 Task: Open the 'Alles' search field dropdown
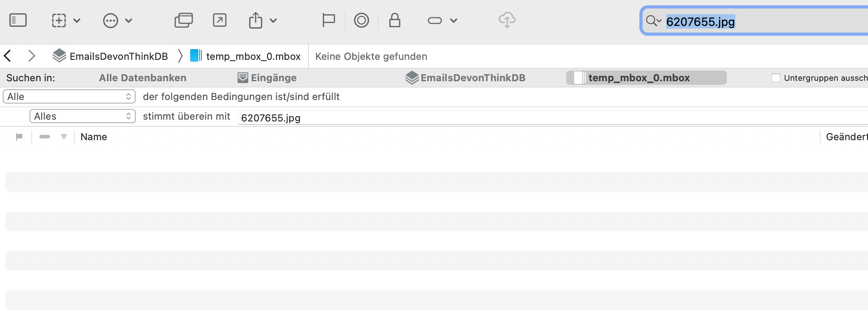pyautogui.click(x=83, y=116)
